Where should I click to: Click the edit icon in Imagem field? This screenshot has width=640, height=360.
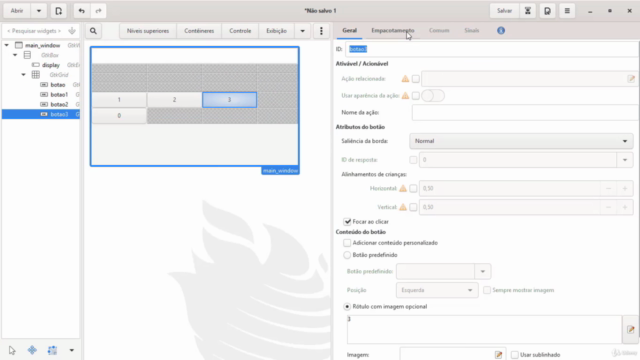coord(498,355)
